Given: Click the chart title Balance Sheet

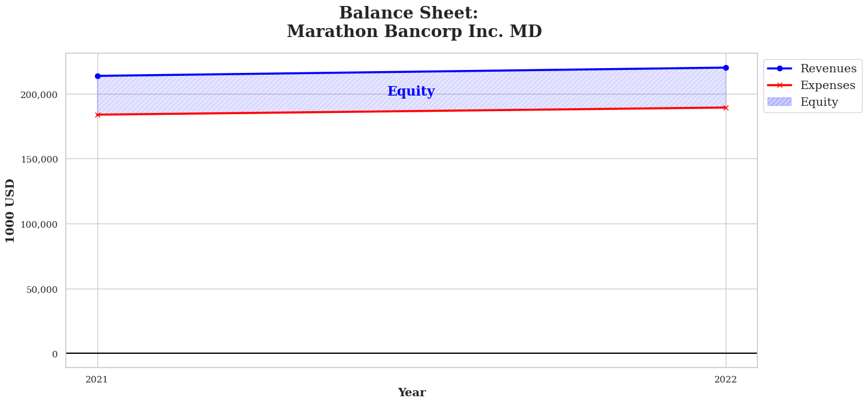Looking at the screenshot, I should coord(408,13).
